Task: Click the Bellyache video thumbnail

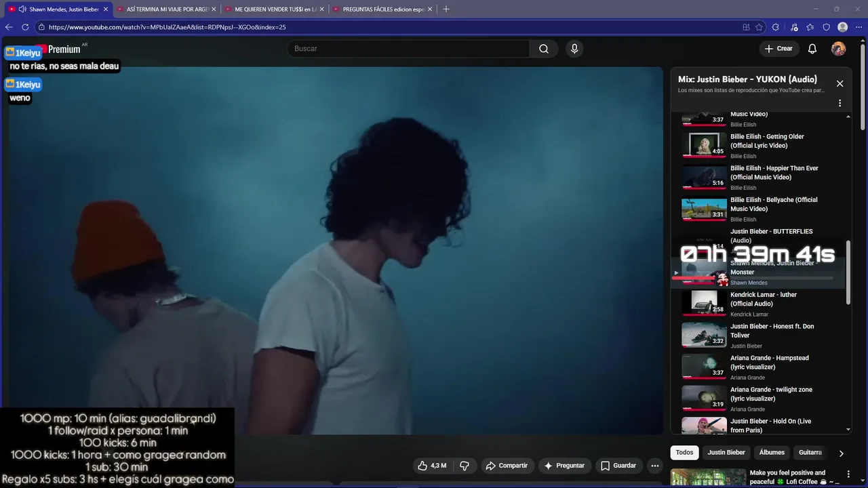Action: [x=704, y=209]
